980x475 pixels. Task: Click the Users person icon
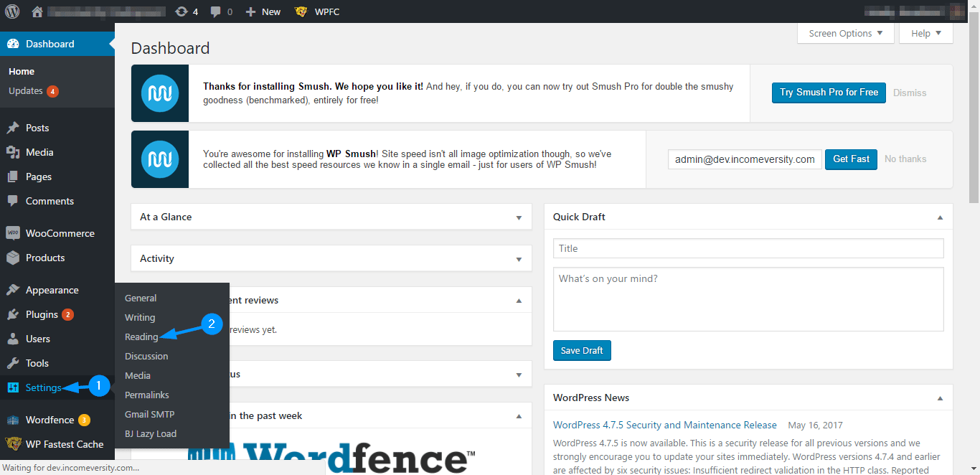click(x=13, y=339)
